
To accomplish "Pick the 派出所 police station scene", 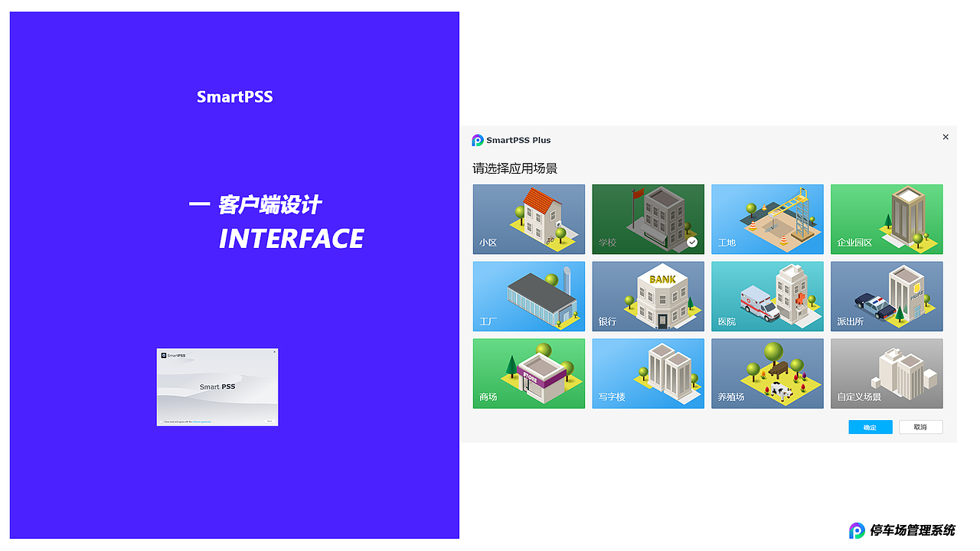I will (887, 296).
